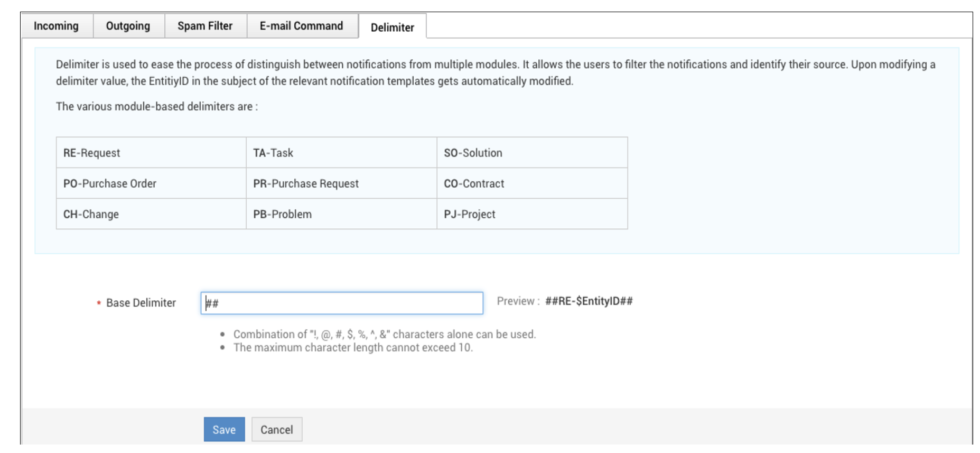Image resolution: width=980 pixels, height=453 pixels.
Task: Open the Outgoing tab
Action: click(128, 26)
